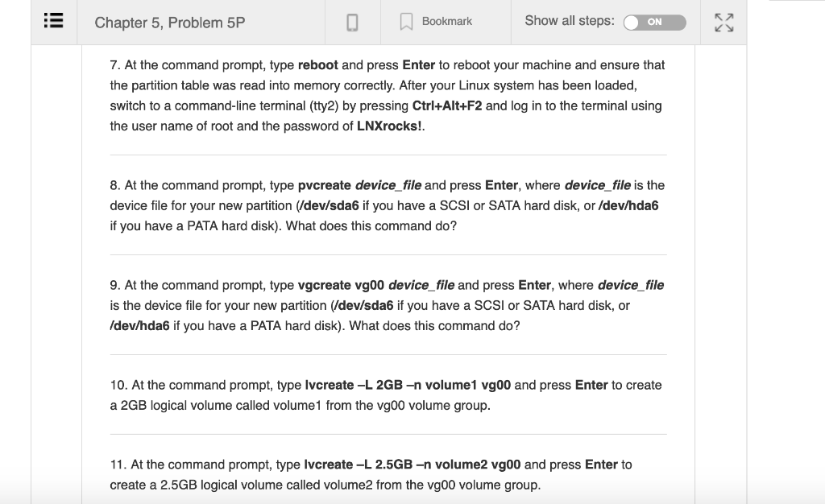Click the password text "LNXrocks!"

[390, 126]
